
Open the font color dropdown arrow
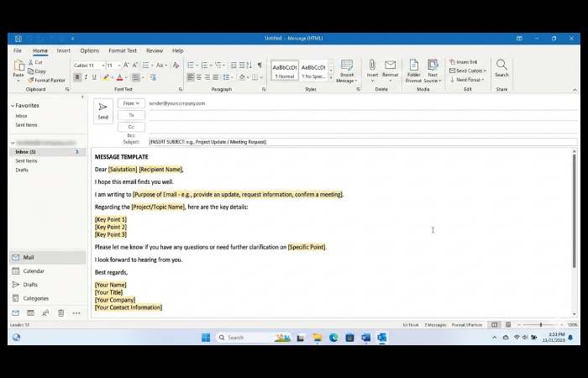coord(126,77)
